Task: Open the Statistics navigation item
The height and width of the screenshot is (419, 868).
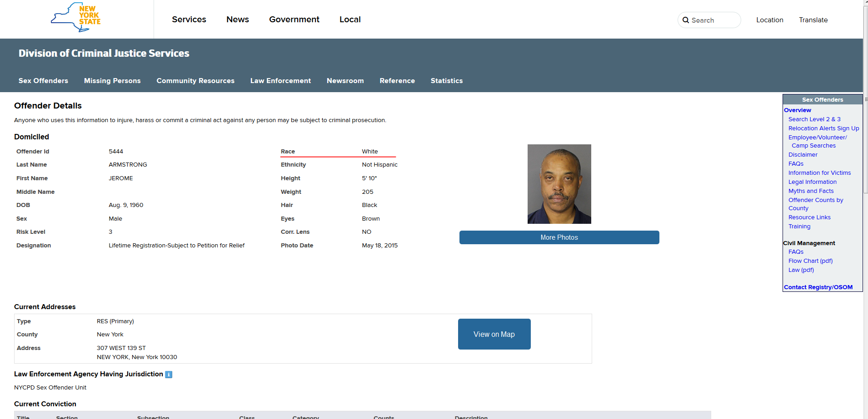Action: click(x=446, y=81)
